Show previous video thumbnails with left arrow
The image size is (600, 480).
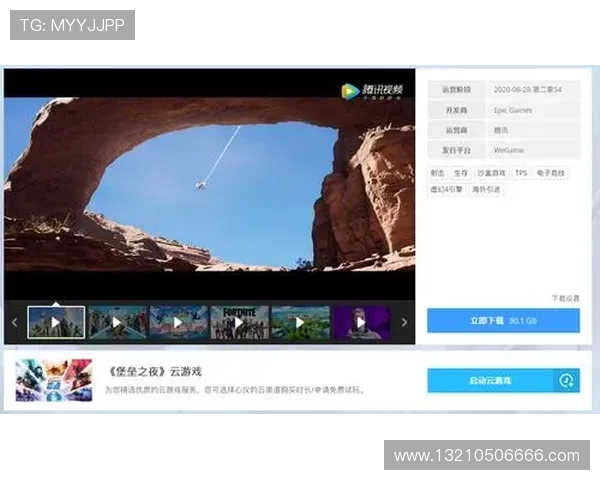pyautogui.click(x=15, y=322)
